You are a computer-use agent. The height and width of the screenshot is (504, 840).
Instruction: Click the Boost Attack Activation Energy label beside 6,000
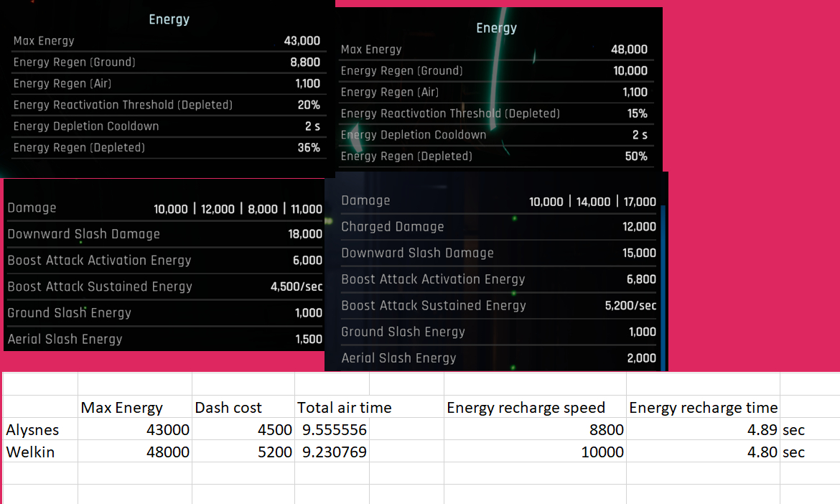[x=99, y=261]
